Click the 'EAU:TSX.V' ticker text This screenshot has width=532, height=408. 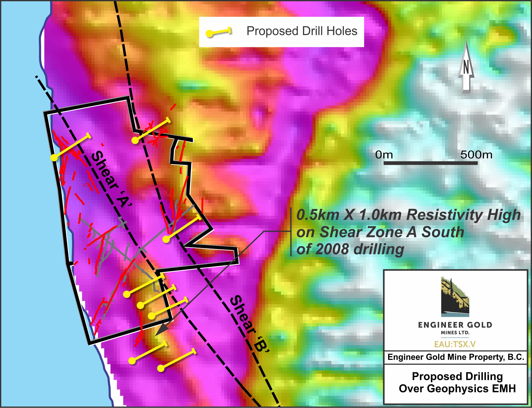(455, 344)
